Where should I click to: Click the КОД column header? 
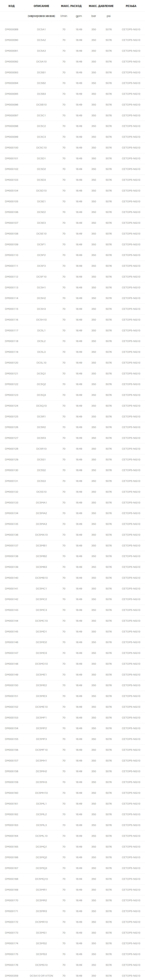[12, 6]
